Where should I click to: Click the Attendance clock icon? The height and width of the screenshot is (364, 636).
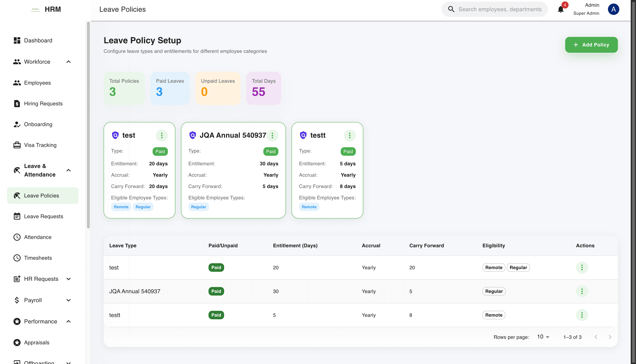[17, 237]
